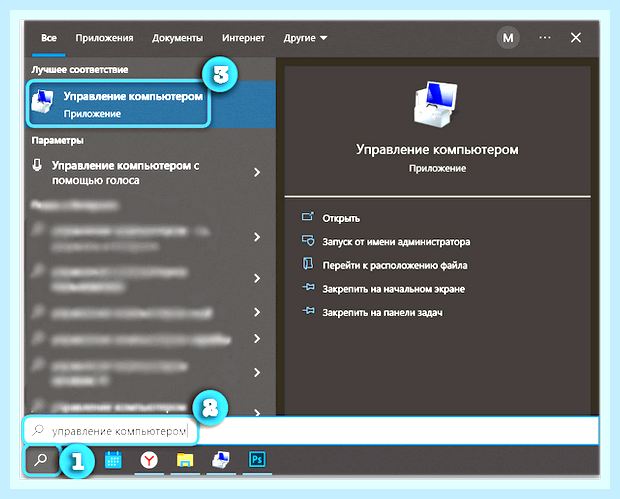Click the file location icon
Screen dimensions: 620x499
[308, 263]
